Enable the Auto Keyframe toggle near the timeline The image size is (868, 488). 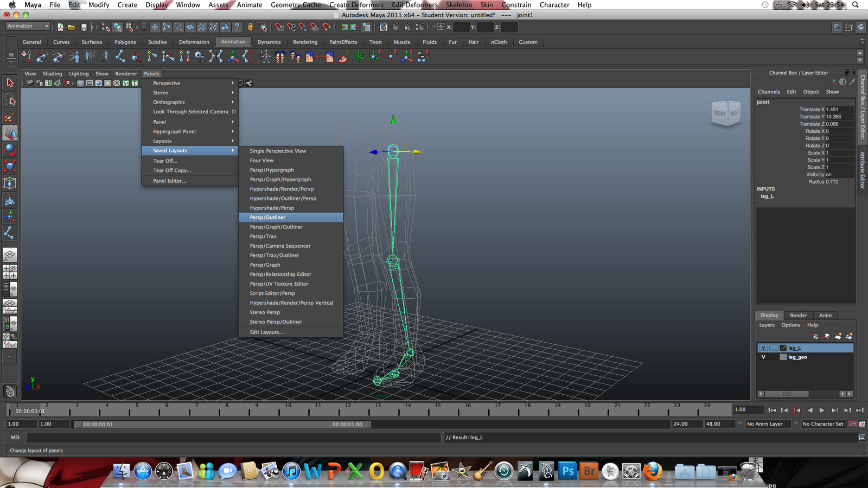point(853,423)
